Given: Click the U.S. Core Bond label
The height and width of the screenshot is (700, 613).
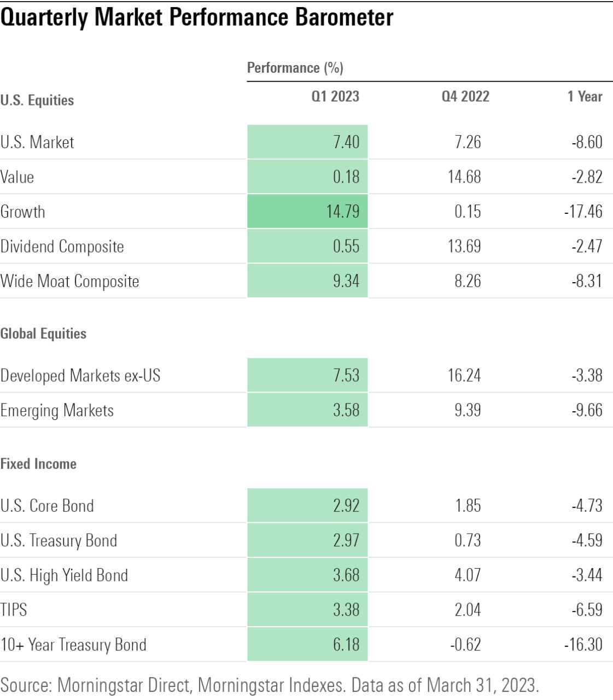Looking at the screenshot, I should tap(47, 506).
